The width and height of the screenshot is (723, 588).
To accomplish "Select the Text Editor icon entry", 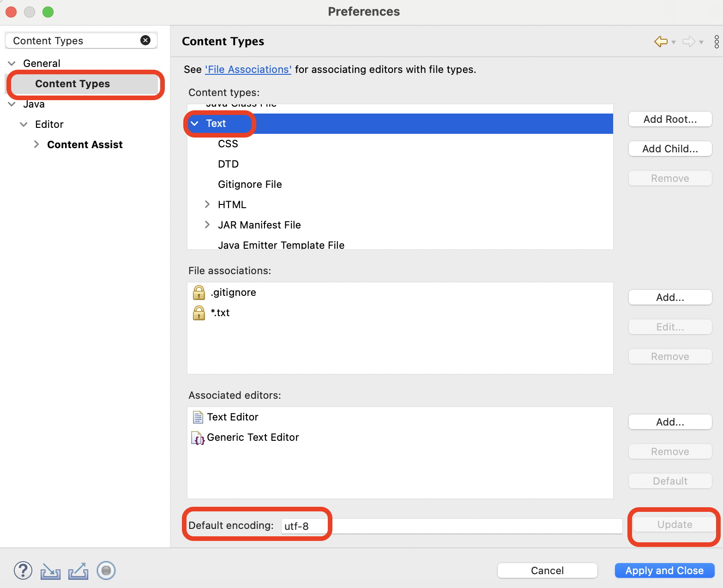I will (x=198, y=417).
